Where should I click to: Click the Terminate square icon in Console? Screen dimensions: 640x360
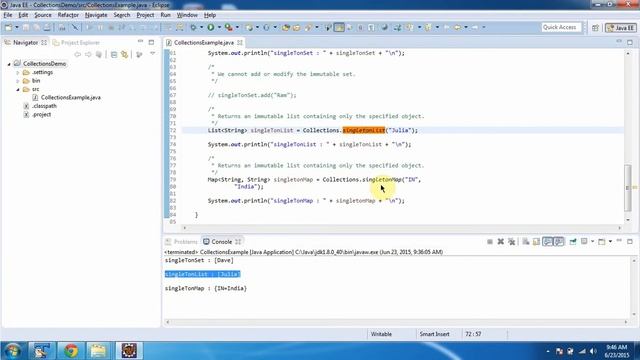coord(490,242)
